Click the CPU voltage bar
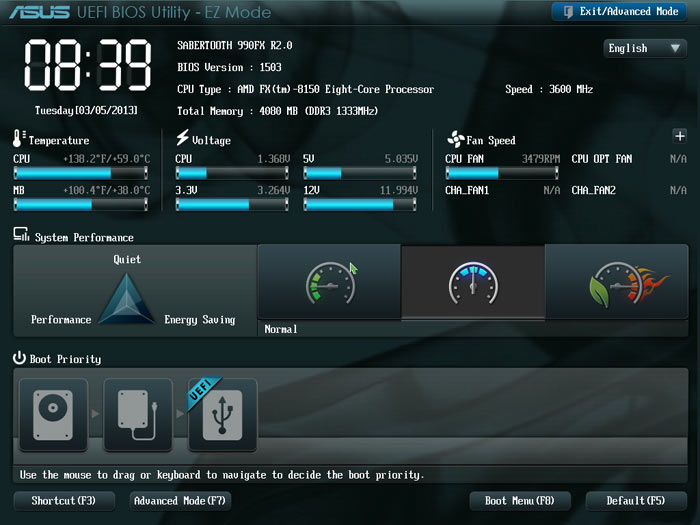 click(x=232, y=173)
